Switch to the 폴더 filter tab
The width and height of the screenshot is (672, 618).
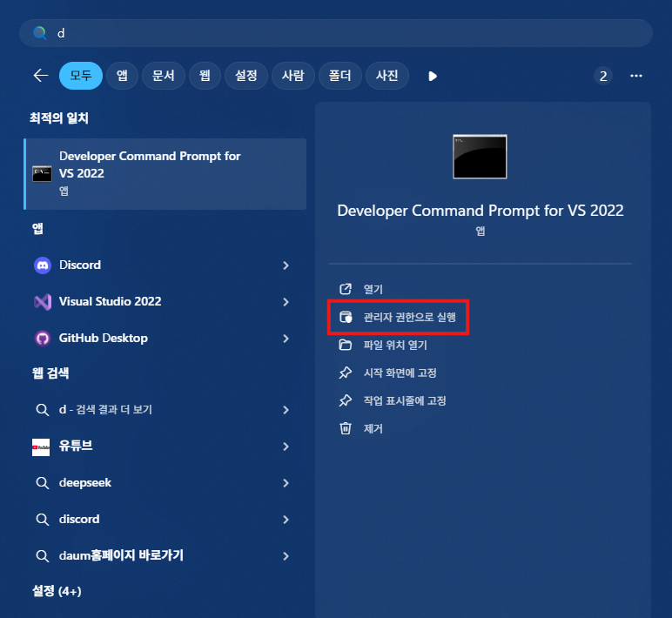[339, 76]
